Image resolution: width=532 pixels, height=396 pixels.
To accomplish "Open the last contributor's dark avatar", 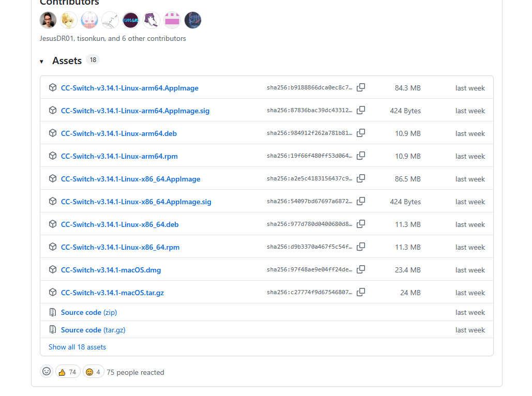I will coord(193,20).
